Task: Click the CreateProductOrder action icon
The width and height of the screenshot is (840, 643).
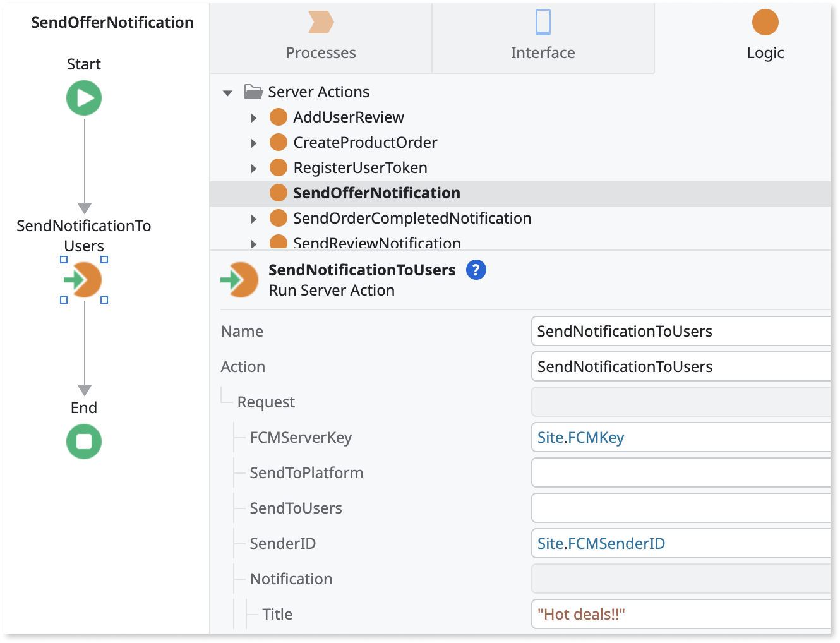Action: (279, 142)
